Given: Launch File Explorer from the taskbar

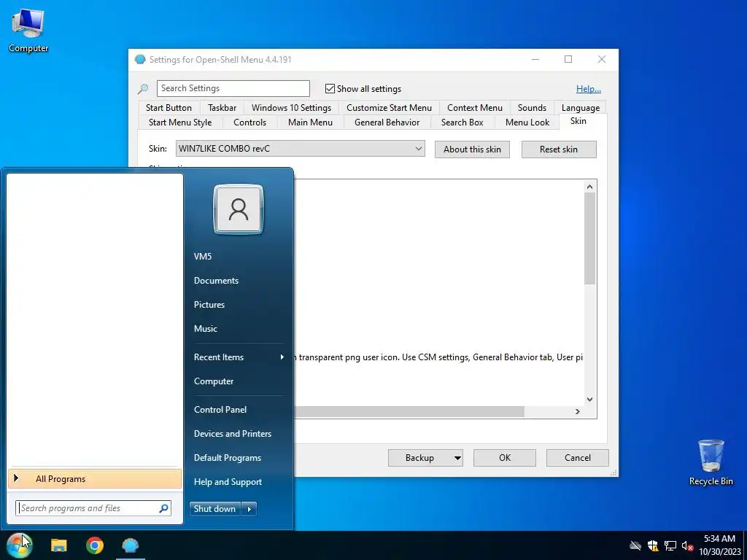Looking at the screenshot, I should (59, 545).
